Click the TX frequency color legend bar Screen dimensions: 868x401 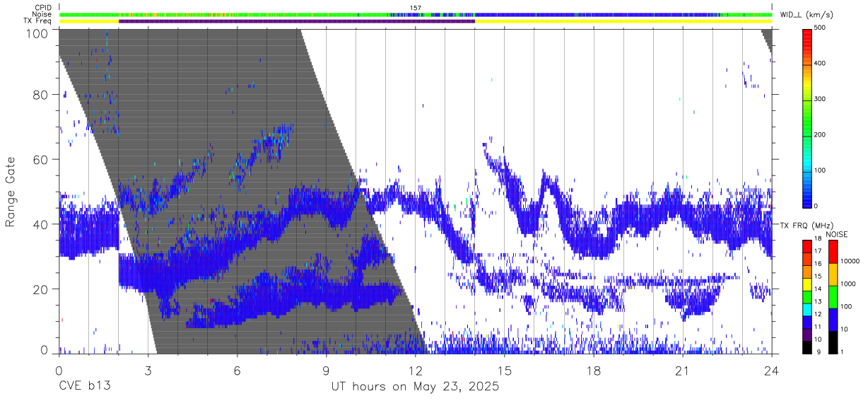pyautogui.click(x=807, y=296)
